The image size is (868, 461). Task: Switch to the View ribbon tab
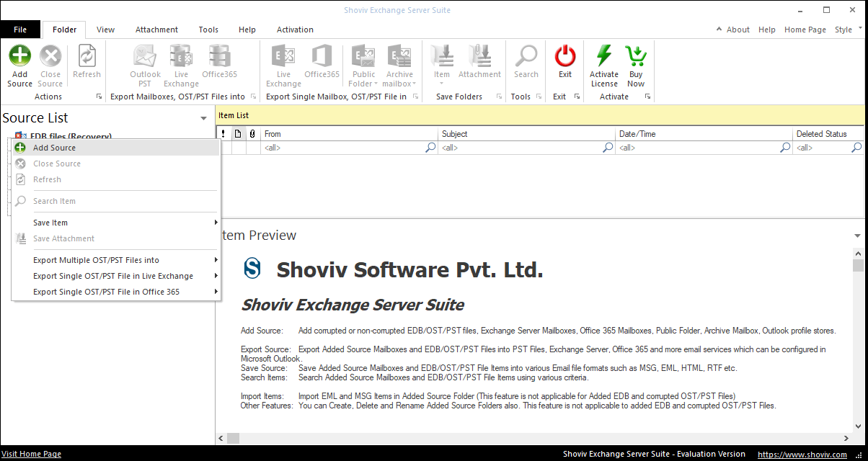coord(106,30)
